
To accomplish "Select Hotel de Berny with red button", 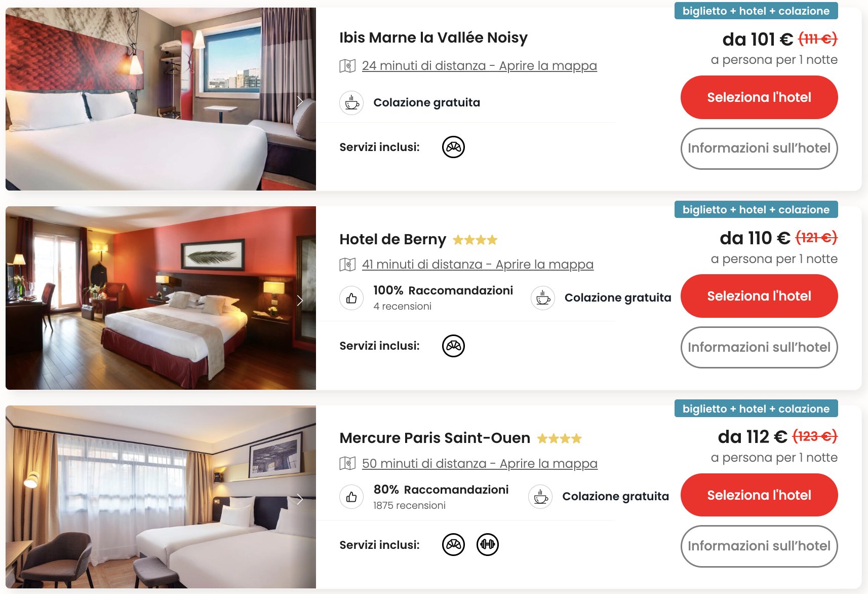I will [x=759, y=296].
